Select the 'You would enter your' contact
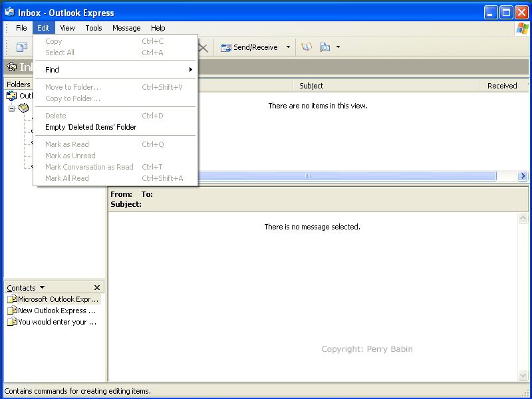532x399 pixels. tap(53, 322)
